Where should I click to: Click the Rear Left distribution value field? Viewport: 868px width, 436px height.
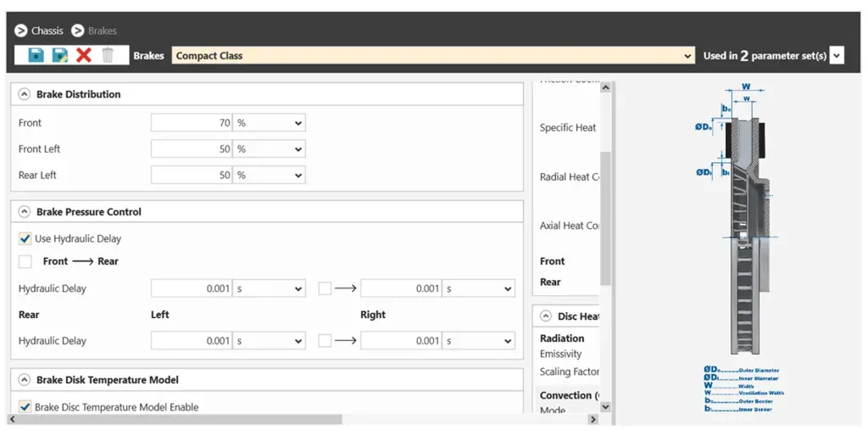pos(192,175)
